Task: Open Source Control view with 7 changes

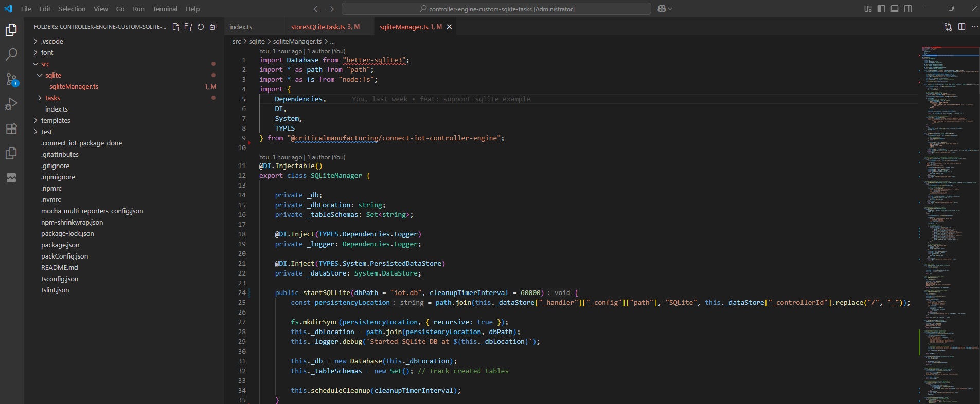Action: point(11,79)
